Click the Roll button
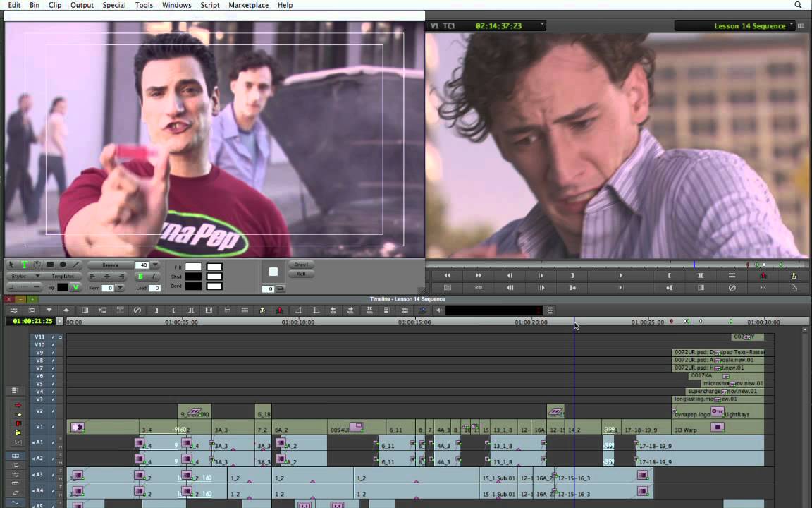 click(302, 274)
